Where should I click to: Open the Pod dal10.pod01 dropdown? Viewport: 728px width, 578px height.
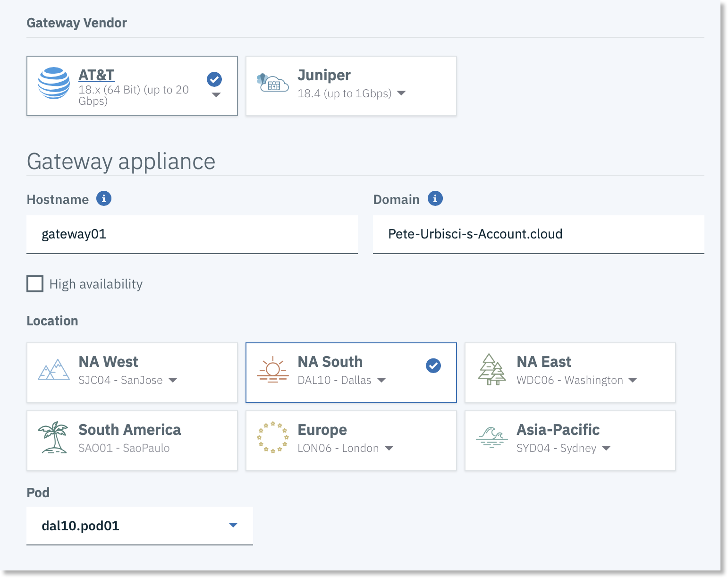140,526
